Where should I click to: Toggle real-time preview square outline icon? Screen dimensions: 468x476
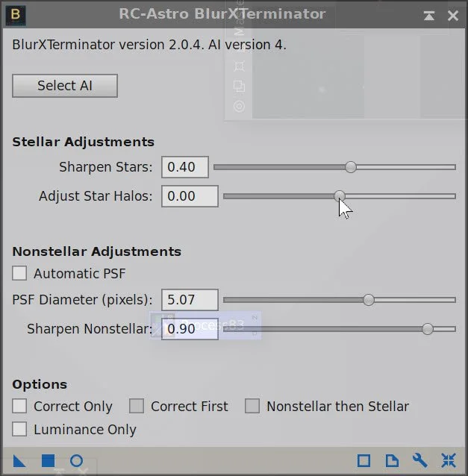pos(364,460)
